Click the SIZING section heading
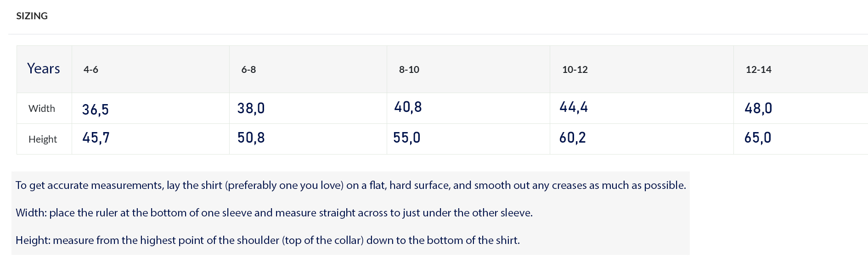Image resolution: width=868 pixels, height=271 pixels. 32,16
